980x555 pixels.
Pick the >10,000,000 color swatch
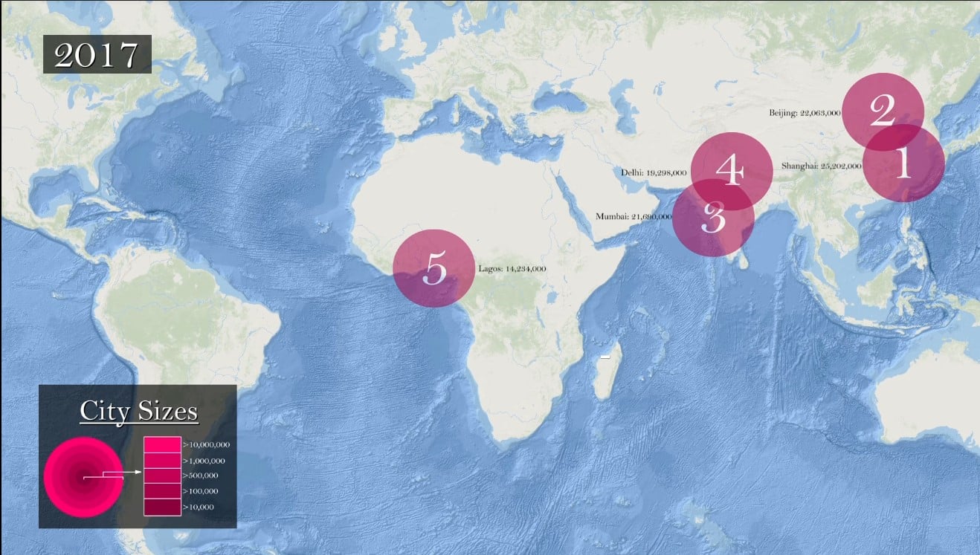click(x=162, y=444)
